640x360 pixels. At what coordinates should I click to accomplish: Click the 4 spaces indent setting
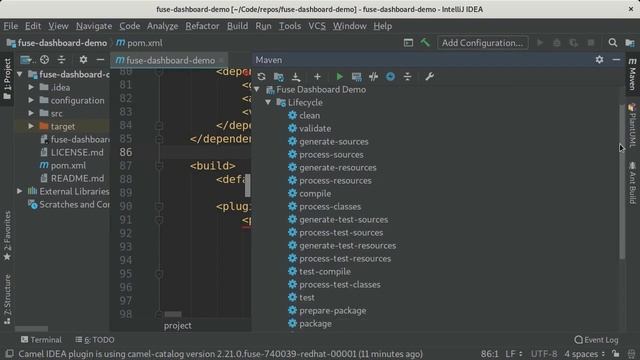pyautogui.click(x=584, y=353)
